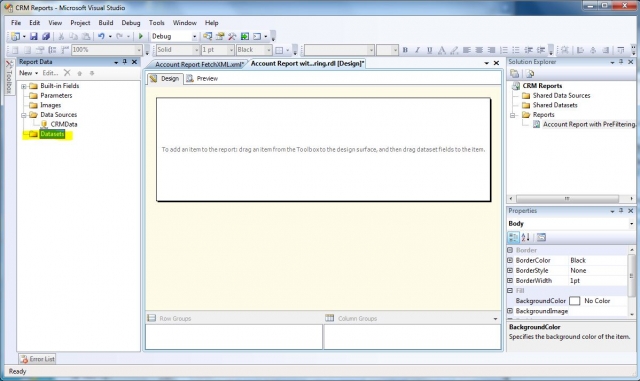Toggle Bold formatting
Image resolution: width=640 pixels, height=381 pixels.
click(x=405, y=50)
